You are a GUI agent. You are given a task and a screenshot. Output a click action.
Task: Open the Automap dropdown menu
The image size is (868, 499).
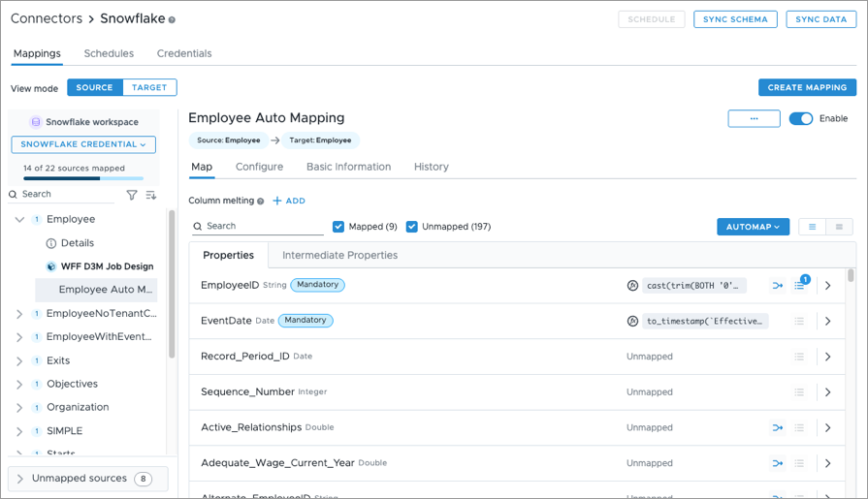tap(753, 227)
